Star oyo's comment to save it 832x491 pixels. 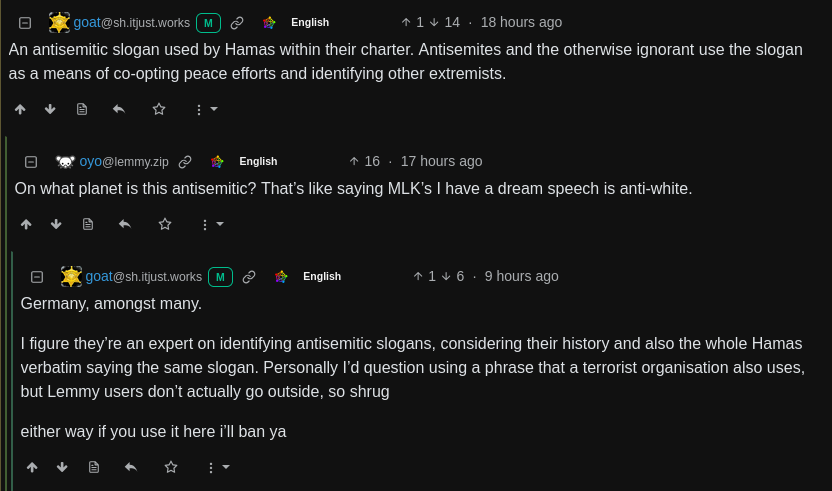coord(165,224)
